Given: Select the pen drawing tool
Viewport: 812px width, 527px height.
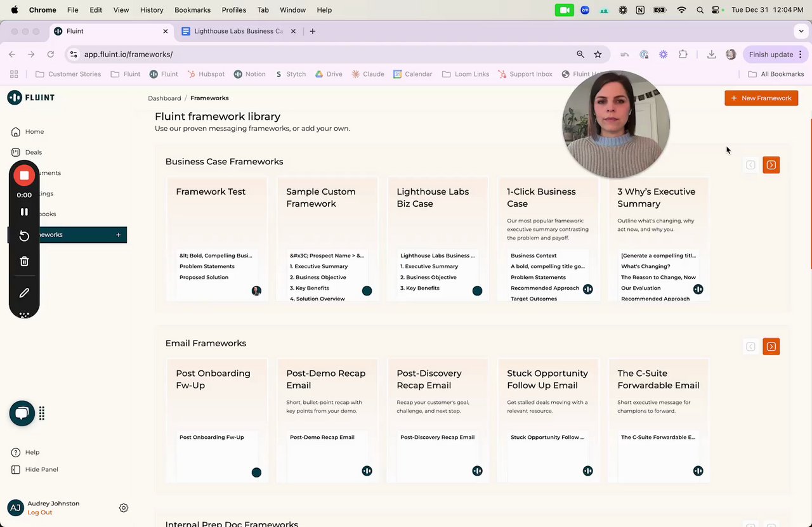Looking at the screenshot, I should pyautogui.click(x=24, y=293).
